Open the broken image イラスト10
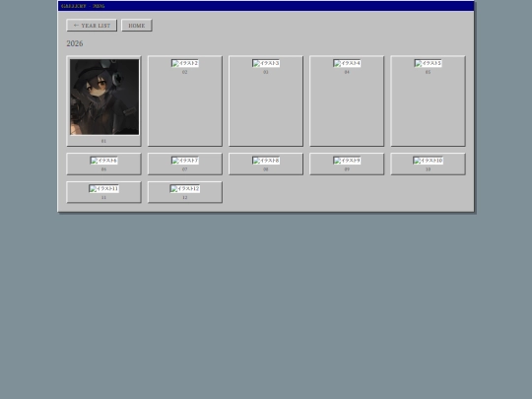The width and height of the screenshot is (532, 399). (x=428, y=161)
